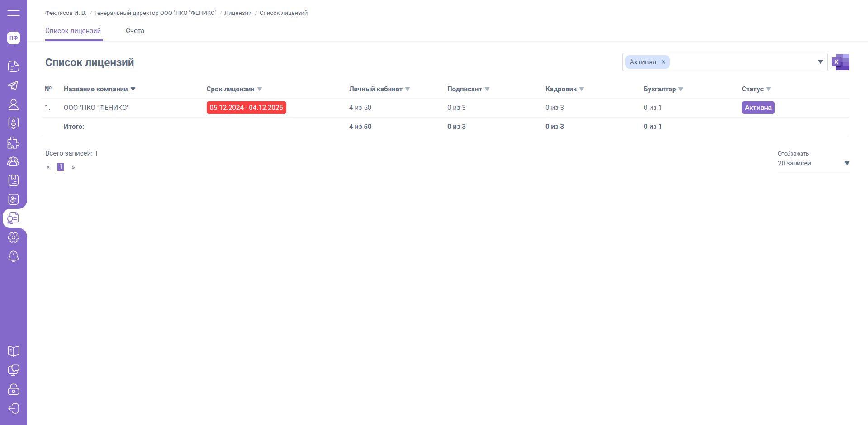Open the notifications bell icon
The image size is (868, 425).
click(x=14, y=256)
